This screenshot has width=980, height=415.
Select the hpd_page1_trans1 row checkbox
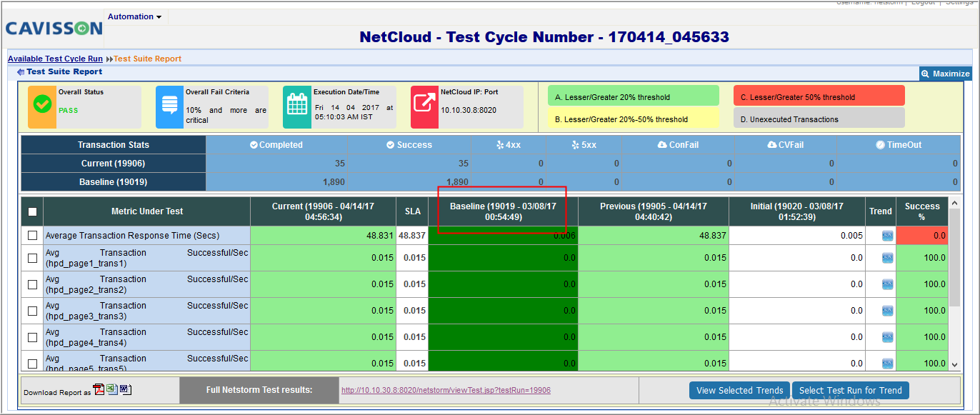(32, 258)
